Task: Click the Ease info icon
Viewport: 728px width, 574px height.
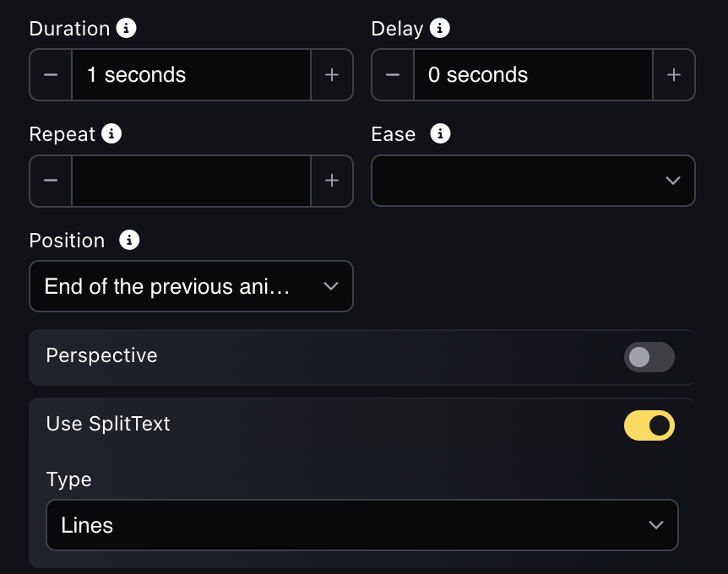Action: click(440, 133)
